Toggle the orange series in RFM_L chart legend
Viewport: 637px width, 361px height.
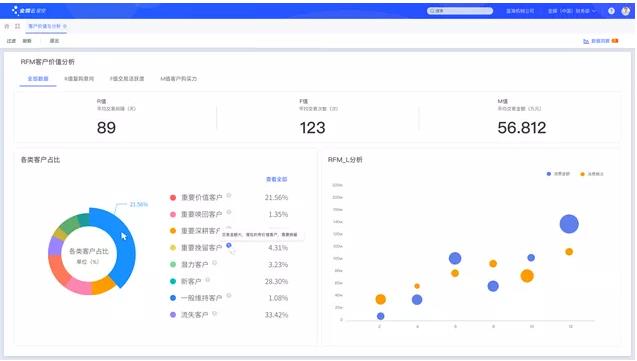point(592,174)
